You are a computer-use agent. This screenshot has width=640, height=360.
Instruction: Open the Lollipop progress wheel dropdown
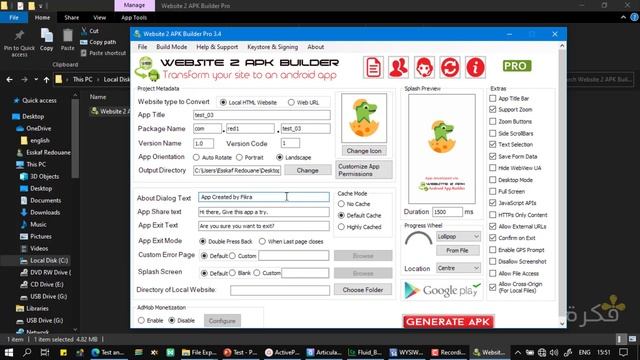click(x=458, y=237)
